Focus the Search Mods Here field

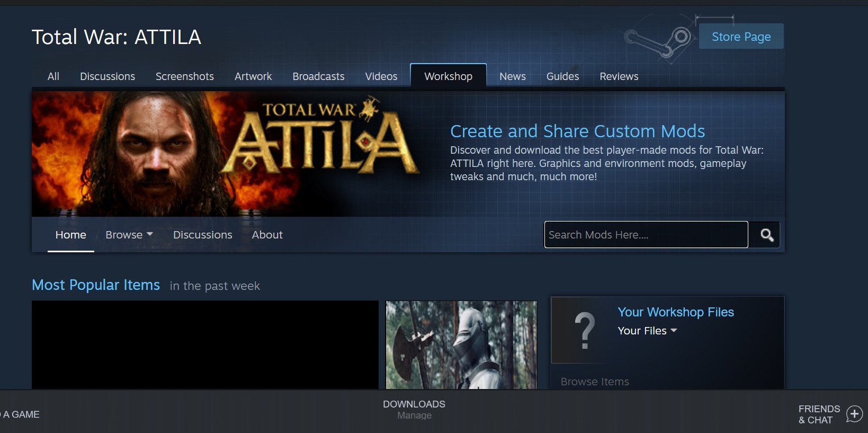646,235
